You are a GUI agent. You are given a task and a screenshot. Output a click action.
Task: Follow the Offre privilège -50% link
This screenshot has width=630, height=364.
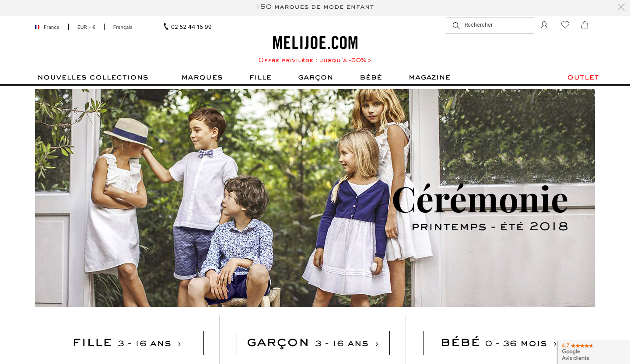[x=315, y=60]
